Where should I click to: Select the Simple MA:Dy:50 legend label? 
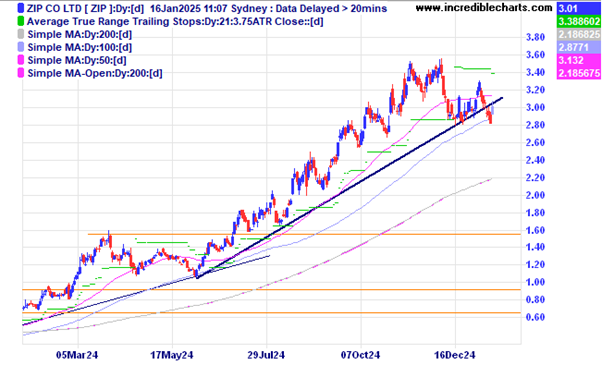tap(77, 61)
